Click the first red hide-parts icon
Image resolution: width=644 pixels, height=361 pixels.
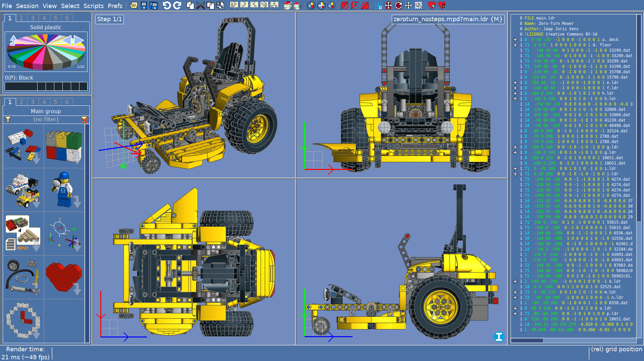pos(344,5)
